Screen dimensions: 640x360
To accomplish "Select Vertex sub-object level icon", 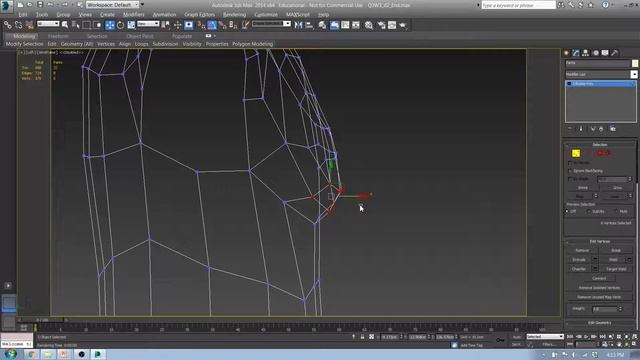I will pyautogui.click(x=576, y=153).
